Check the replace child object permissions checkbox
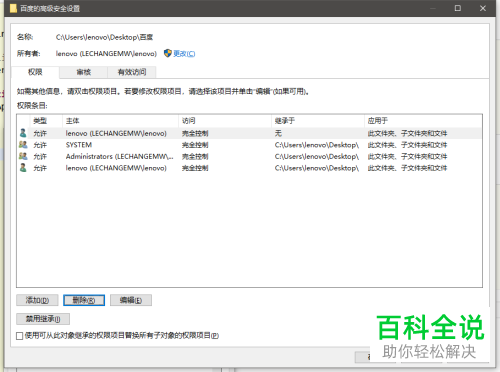Viewport: 500px width, 372px height. [20, 336]
